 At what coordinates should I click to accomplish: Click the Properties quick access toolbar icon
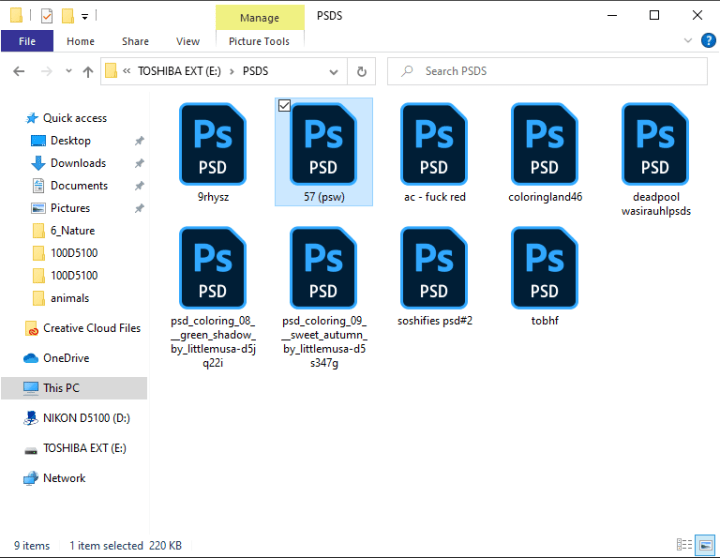(x=46, y=16)
